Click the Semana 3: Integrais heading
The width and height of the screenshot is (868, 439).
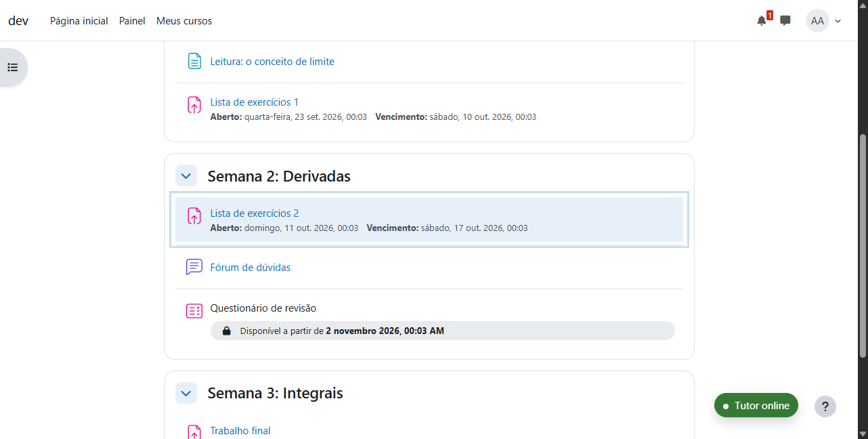[x=276, y=393]
